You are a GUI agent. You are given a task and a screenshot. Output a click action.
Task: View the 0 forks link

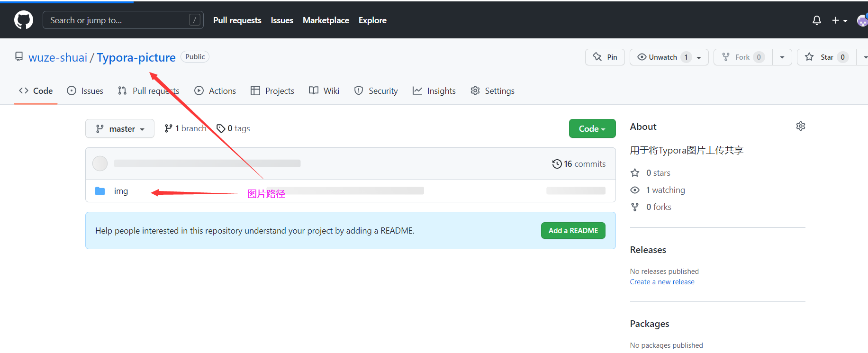[x=651, y=207]
